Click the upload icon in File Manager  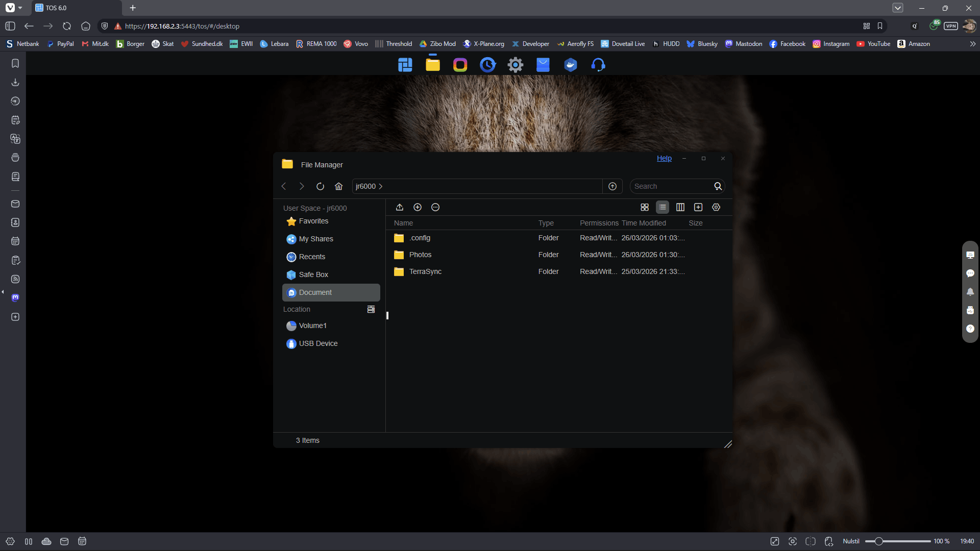(x=399, y=207)
